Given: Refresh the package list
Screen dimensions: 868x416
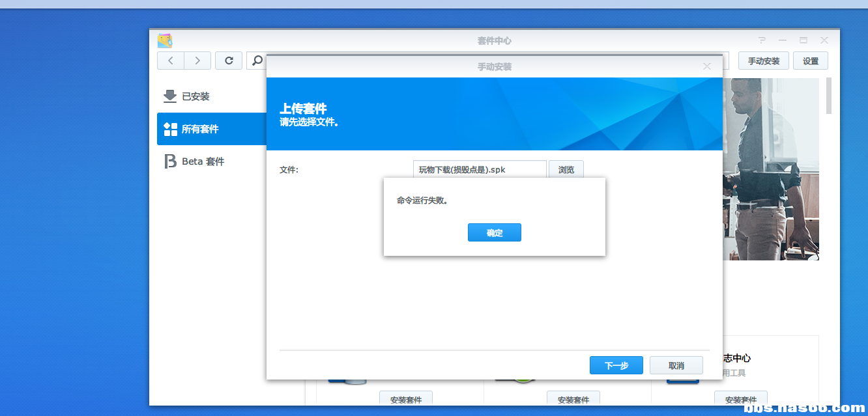Looking at the screenshot, I should (x=229, y=60).
